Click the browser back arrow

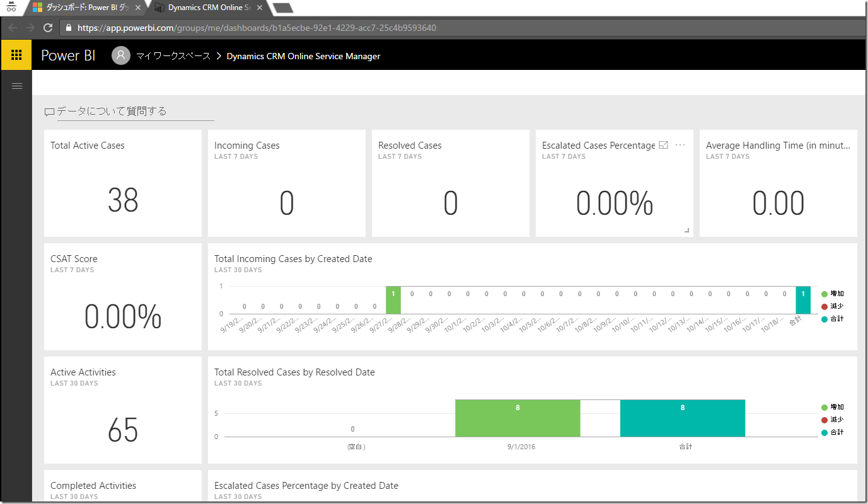tap(13, 28)
